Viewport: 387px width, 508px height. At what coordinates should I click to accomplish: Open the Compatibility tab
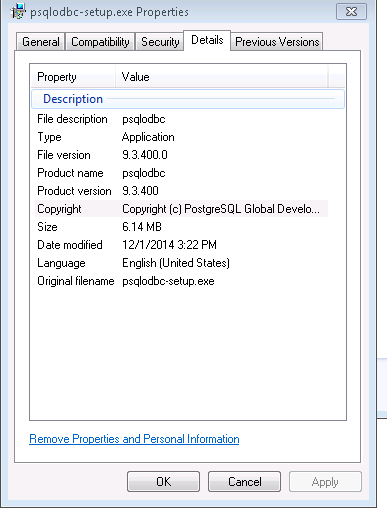100,42
